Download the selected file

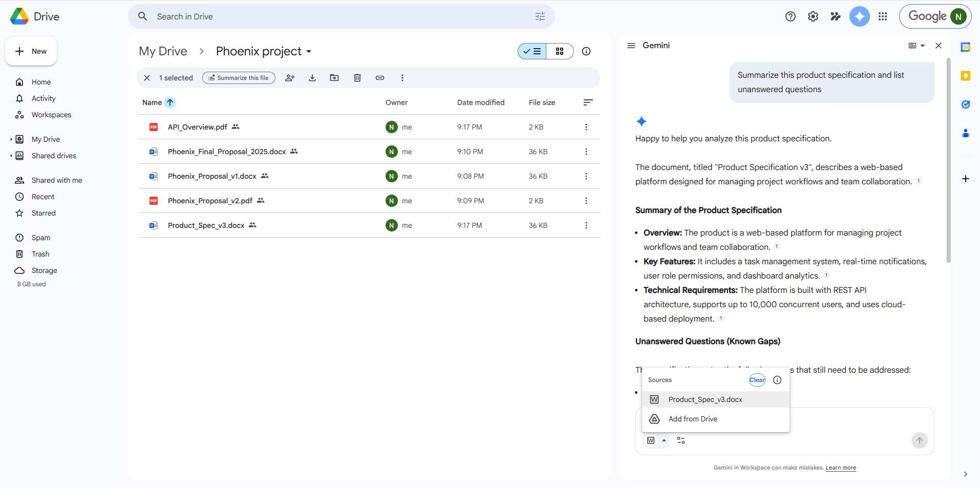[x=312, y=78]
